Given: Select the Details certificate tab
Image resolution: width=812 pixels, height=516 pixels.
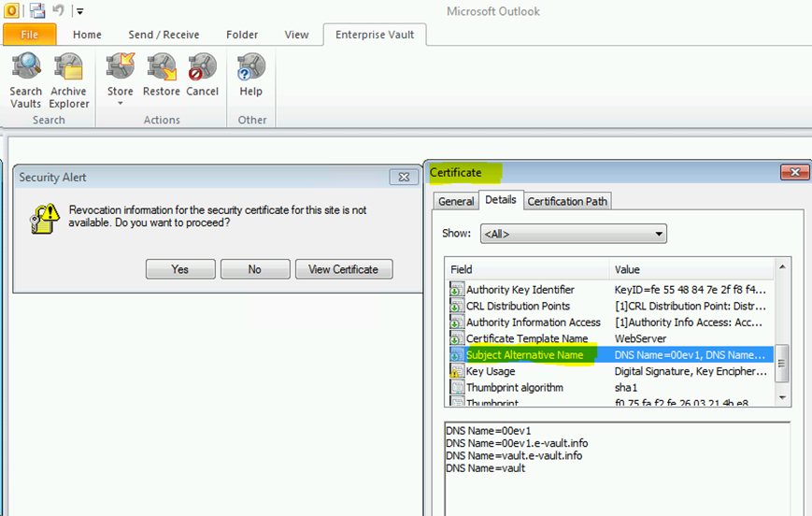Looking at the screenshot, I should tap(501, 200).
